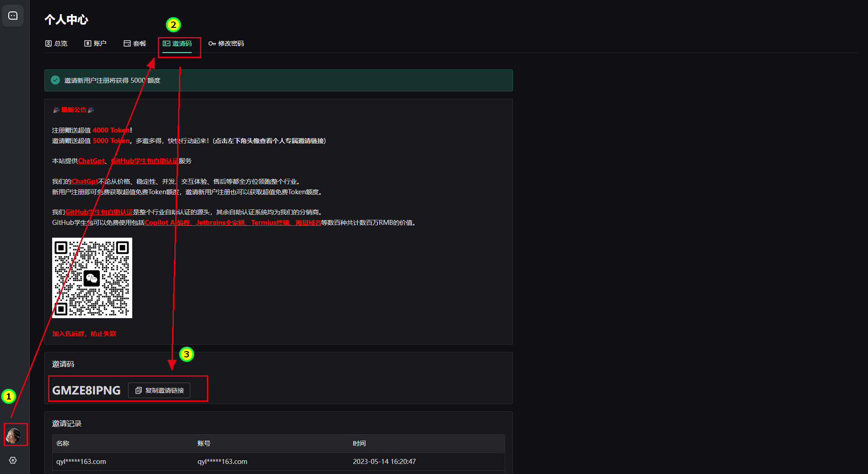Image resolution: width=868 pixels, height=474 pixels.
Task: Click the 个人中心 page title
Action: (x=66, y=20)
